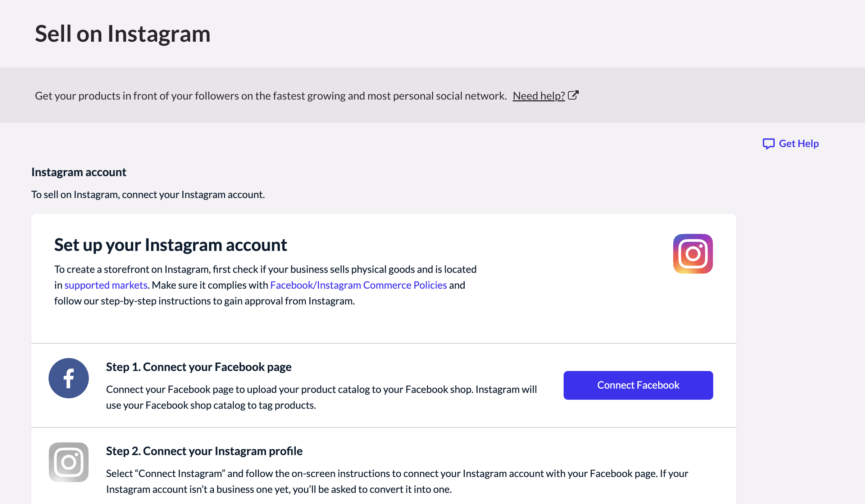Click the Step 1 Connect your Facebook page heading
Image resolution: width=865 pixels, height=504 pixels.
[x=199, y=367]
